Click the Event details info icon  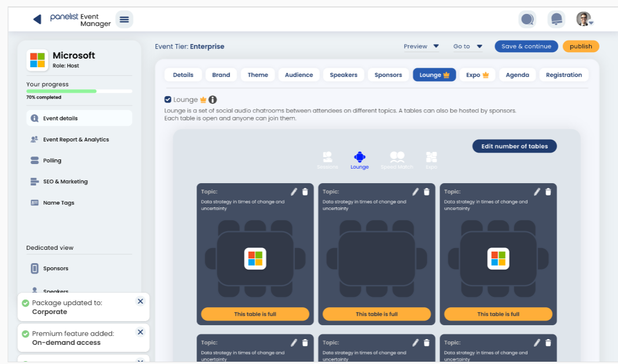point(35,118)
